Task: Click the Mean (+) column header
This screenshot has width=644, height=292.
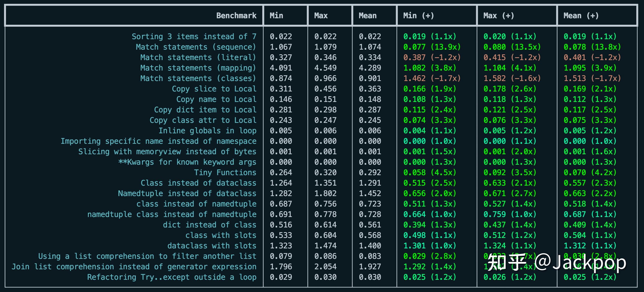Action: click(x=581, y=16)
